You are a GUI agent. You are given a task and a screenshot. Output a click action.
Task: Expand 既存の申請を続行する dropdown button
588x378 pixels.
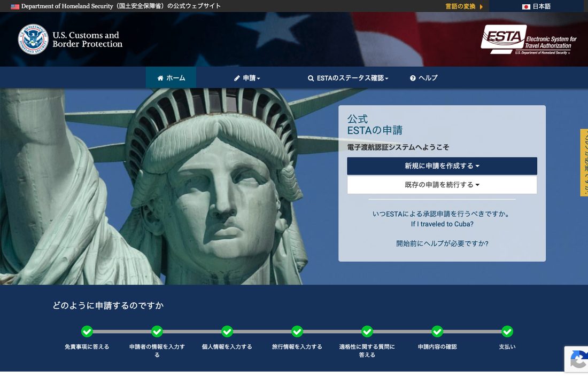coord(442,185)
